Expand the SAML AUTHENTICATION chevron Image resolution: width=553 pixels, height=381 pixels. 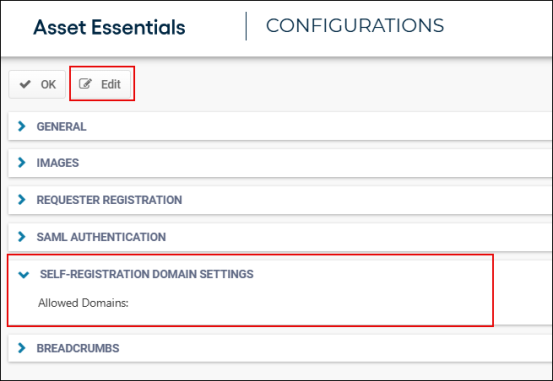(x=22, y=237)
